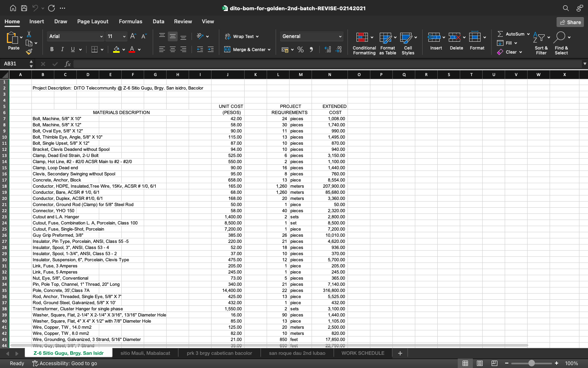Save the workbook with the floppy icon
The width and height of the screenshot is (588, 368).
[x=24, y=8]
